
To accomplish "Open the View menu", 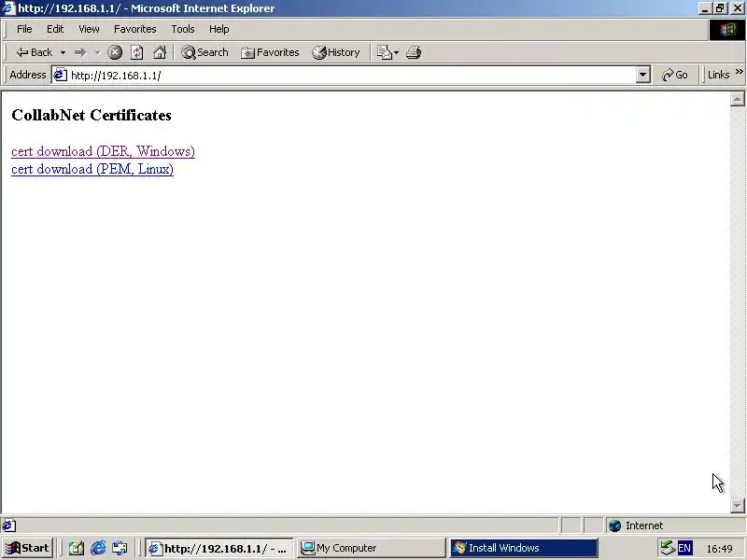I will [89, 29].
